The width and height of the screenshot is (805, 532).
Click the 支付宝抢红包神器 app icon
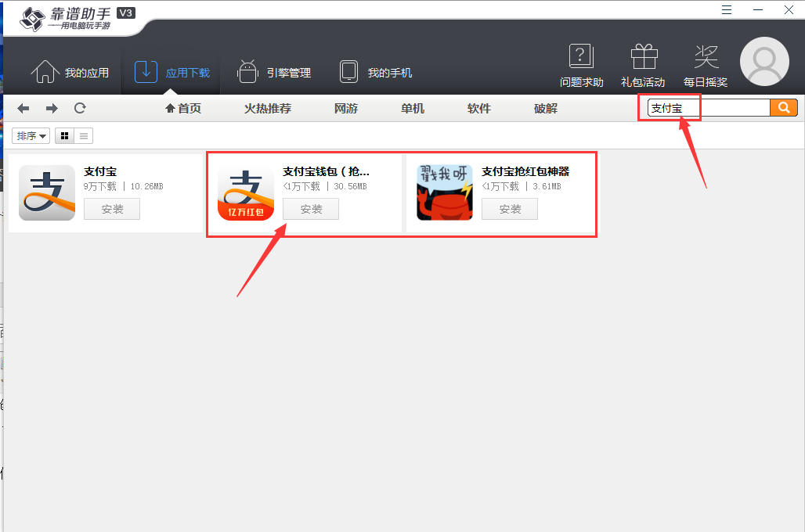(445, 193)
